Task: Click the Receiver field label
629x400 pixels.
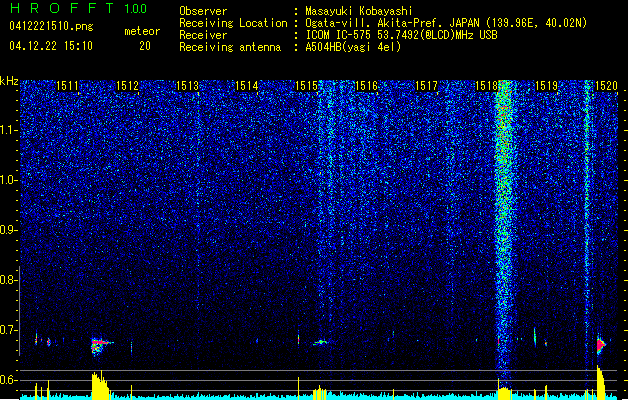Action: pos(203,35)
